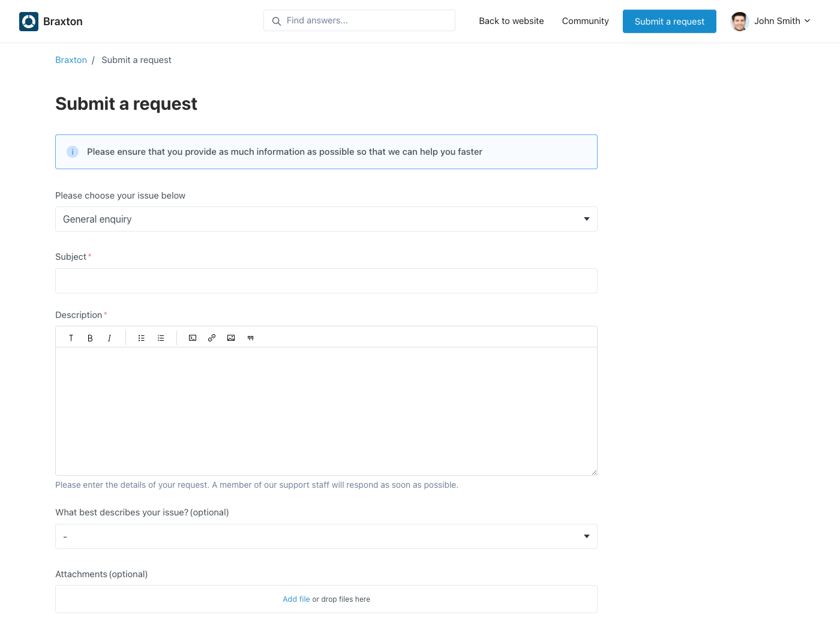Insert a bulleted list
Image resolution: width=840 pixels, height=624 pixels.
point(142,338)
